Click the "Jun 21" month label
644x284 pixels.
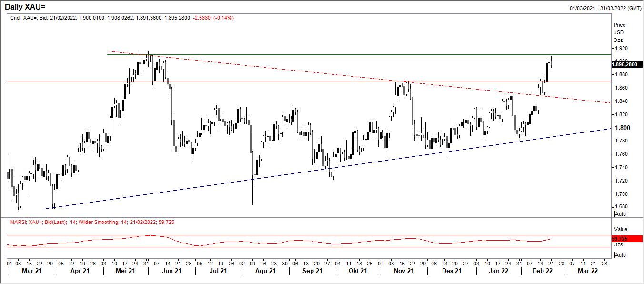coord(171,271)
